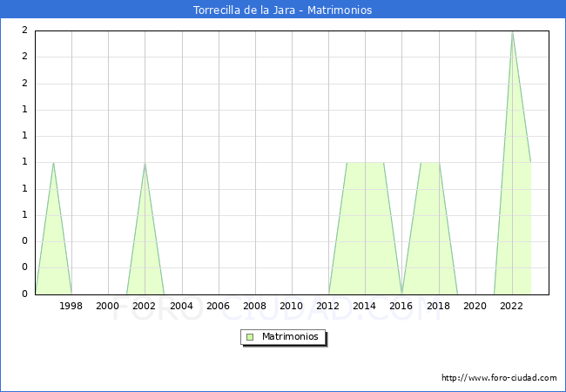Click the topmost y-axis label 2
This screenshot has height=392, width=566.
(24, 30)
